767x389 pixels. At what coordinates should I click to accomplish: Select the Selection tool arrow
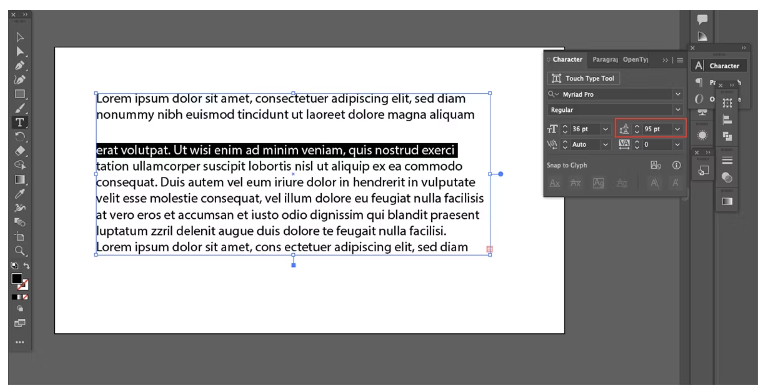pos(20,37)
